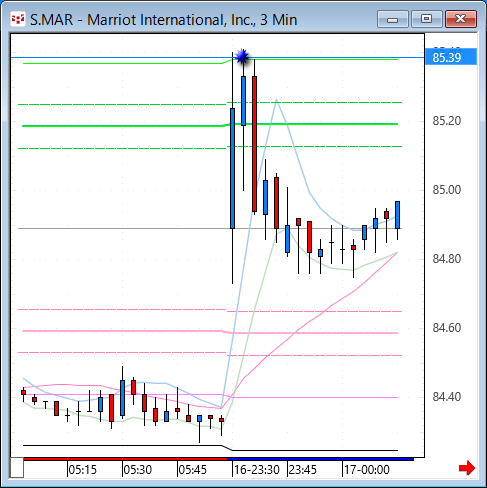Click the tall blue candle at 16-23:30
The image size is (487, 488).
pyautogui.click(x=232, y=168)
